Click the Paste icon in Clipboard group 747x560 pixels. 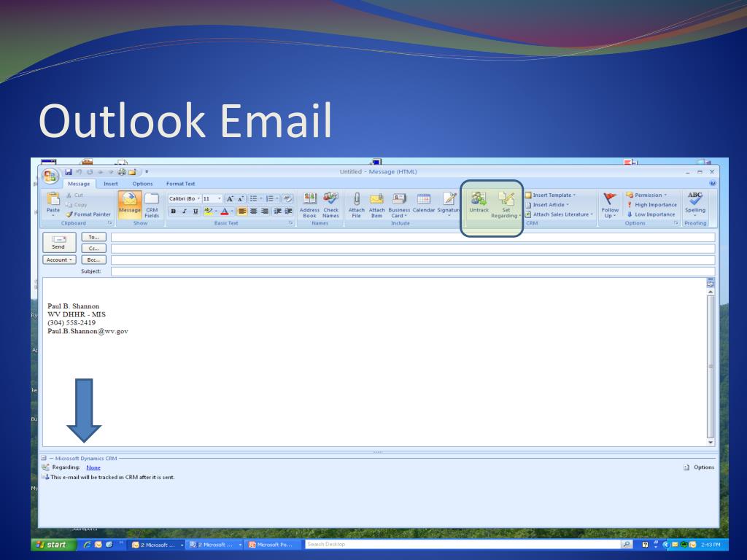pyautogui.click(x=53, y=204)
